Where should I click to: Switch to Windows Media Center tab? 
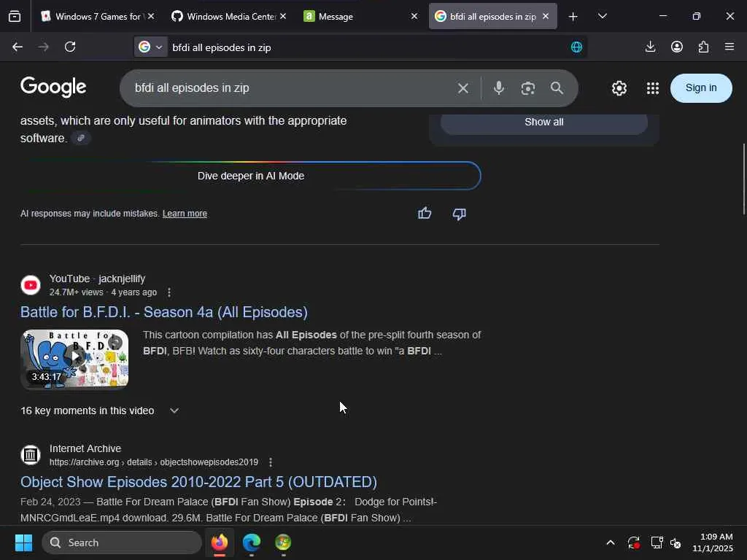click(x=228, y=17)
